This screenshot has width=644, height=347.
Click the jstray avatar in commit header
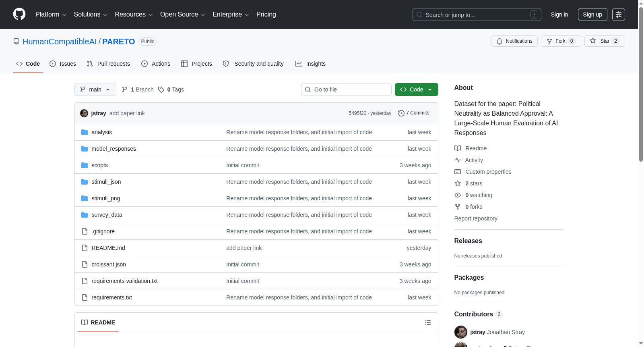tap(84, 113)
